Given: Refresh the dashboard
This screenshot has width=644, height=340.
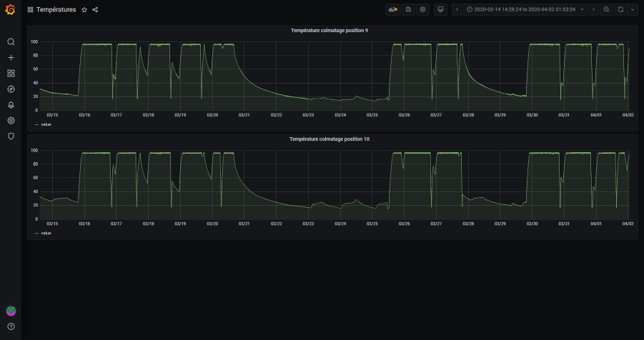Looking at the screenshot, I should (620, 9).
